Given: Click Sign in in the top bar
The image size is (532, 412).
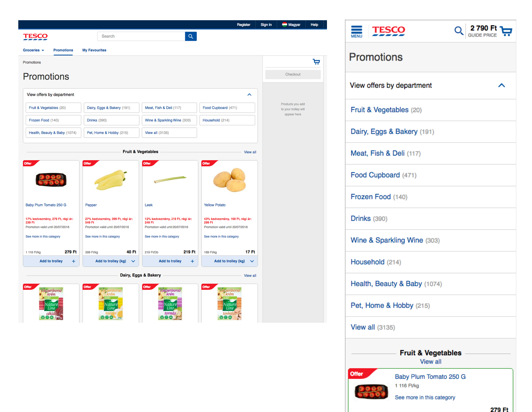Looking at the screenshot, I should point(266,25).
